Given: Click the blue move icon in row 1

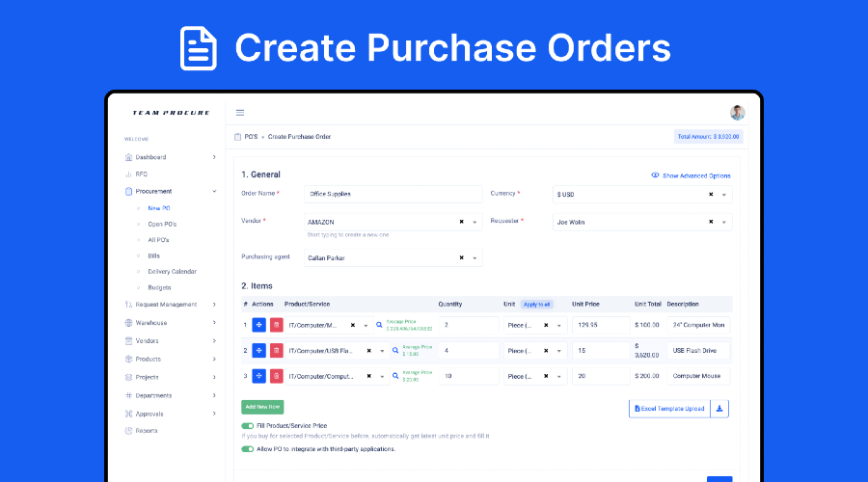Looking at the screenshot, I should [x=258, y=325].
